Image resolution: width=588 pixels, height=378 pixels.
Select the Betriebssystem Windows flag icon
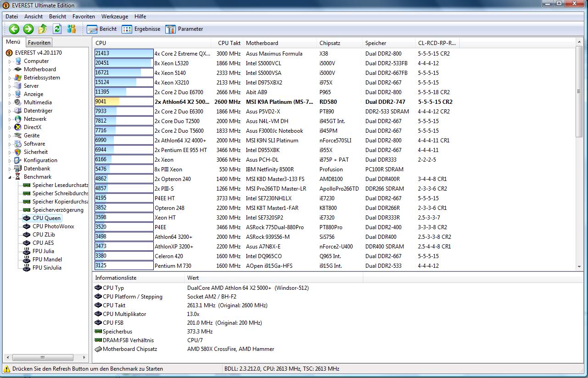[x=17, y=78]
